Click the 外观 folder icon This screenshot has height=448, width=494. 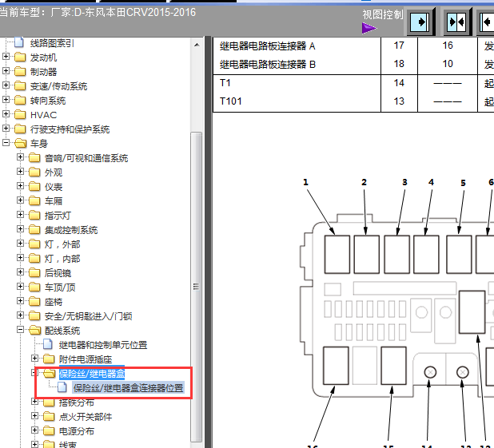point(34,172)
